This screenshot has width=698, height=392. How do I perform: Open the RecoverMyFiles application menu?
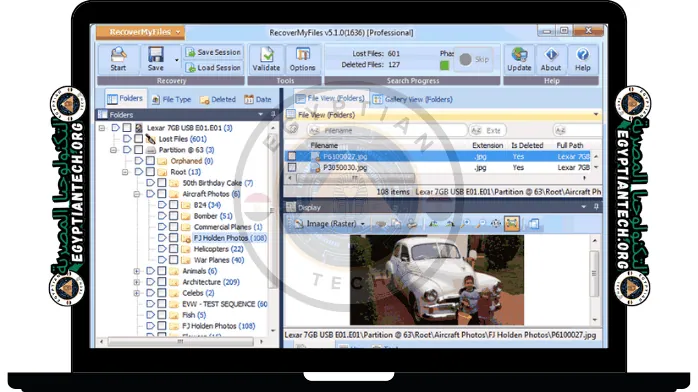(x=141, y=32)
